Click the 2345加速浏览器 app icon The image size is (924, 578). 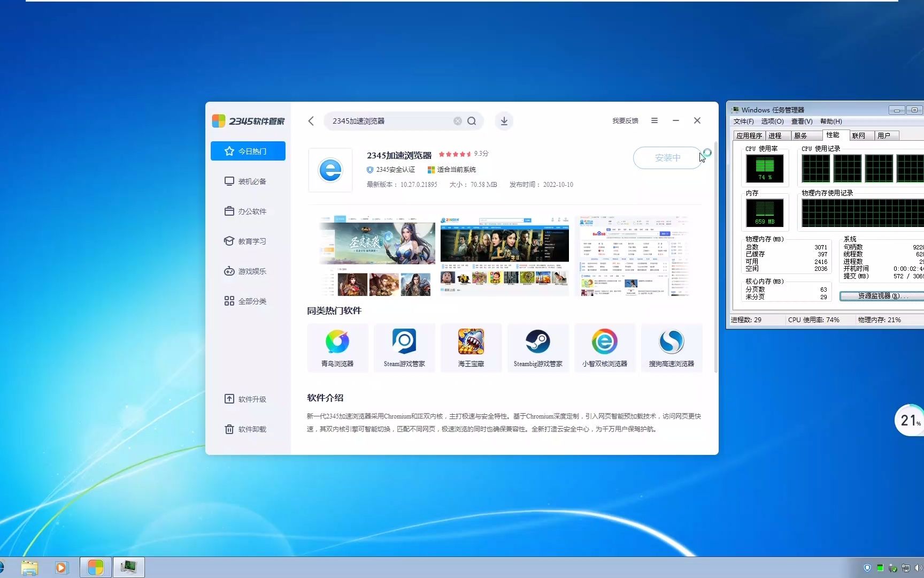(330, 170)
